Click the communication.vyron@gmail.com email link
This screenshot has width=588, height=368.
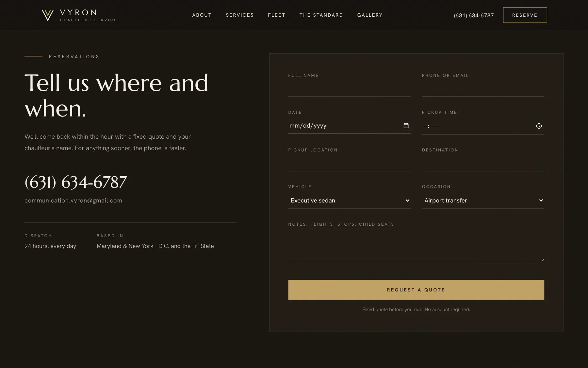point(73,201)
